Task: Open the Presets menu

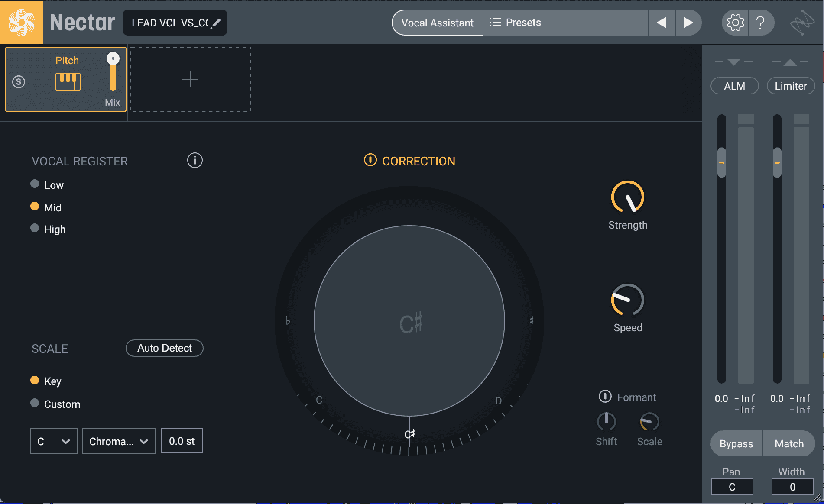Action: coord(566,23)
